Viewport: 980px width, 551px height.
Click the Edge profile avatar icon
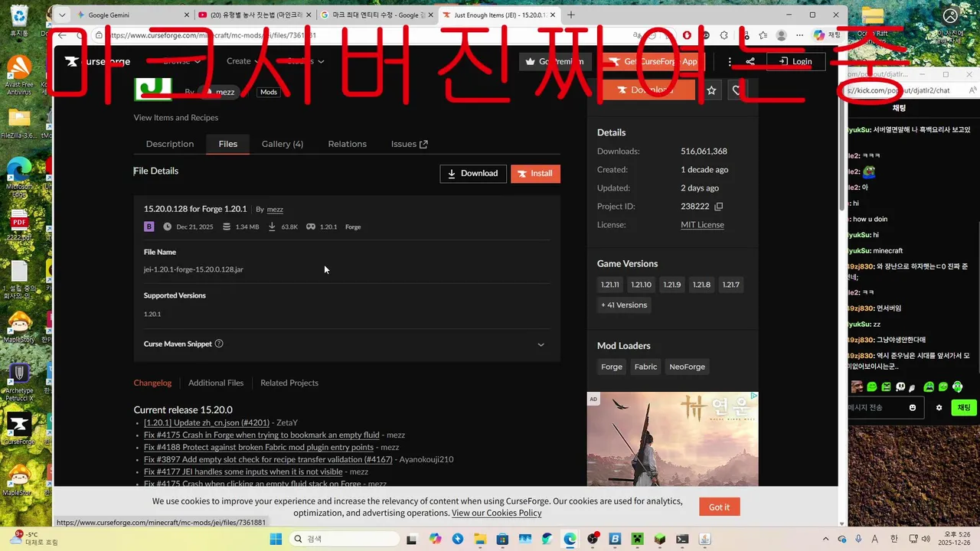781,35
